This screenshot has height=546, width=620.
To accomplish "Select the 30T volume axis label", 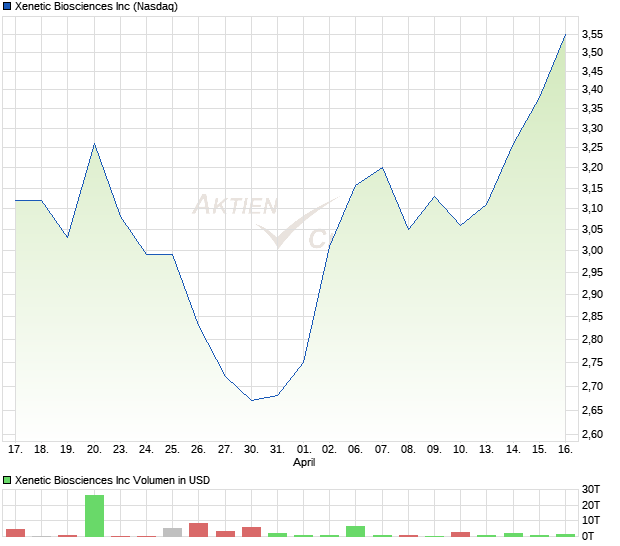I will pos(591,489).
